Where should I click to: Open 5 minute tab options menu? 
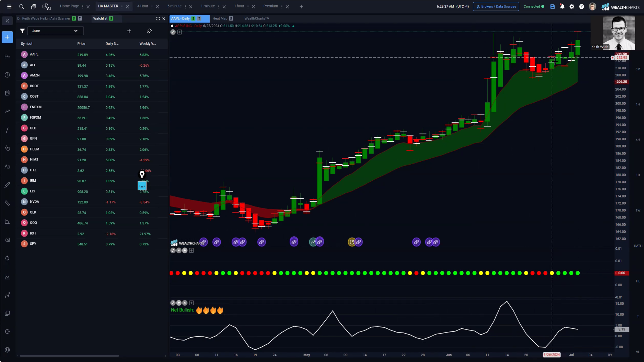185,6
